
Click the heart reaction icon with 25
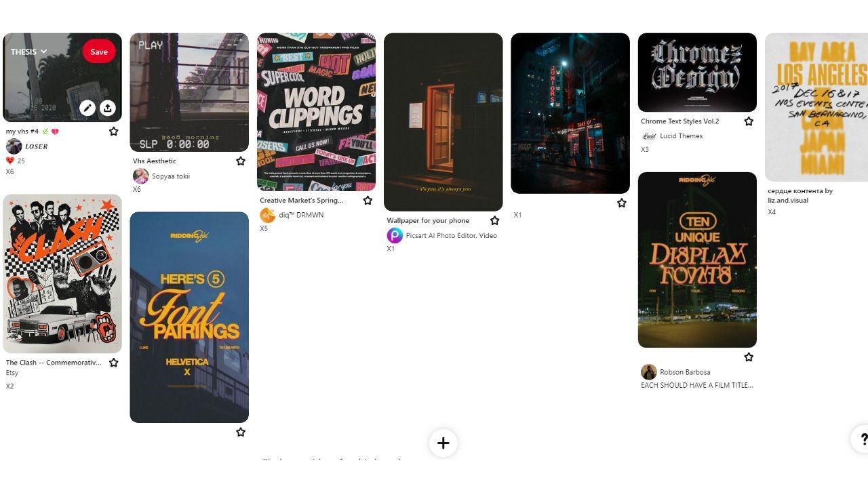(x=10, y=161)
